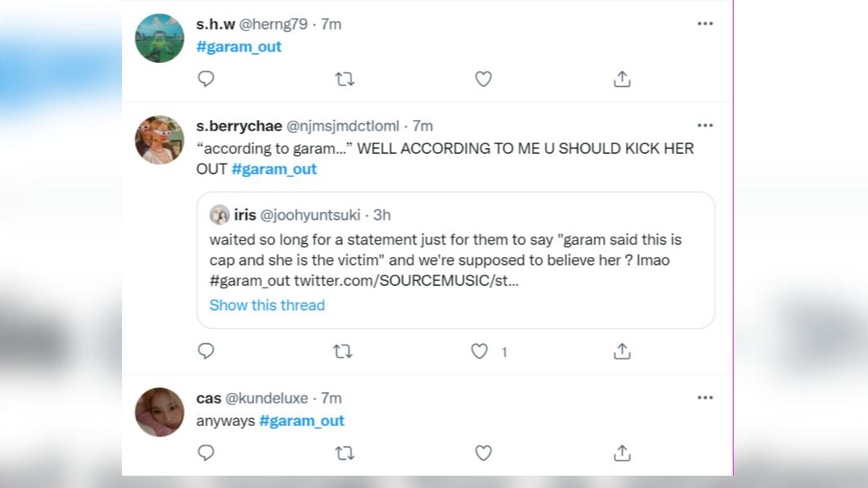The width and height of the screenshot is (868, 488).
Task: Like the tweet from @herng79
Action: tap(483, 79)
